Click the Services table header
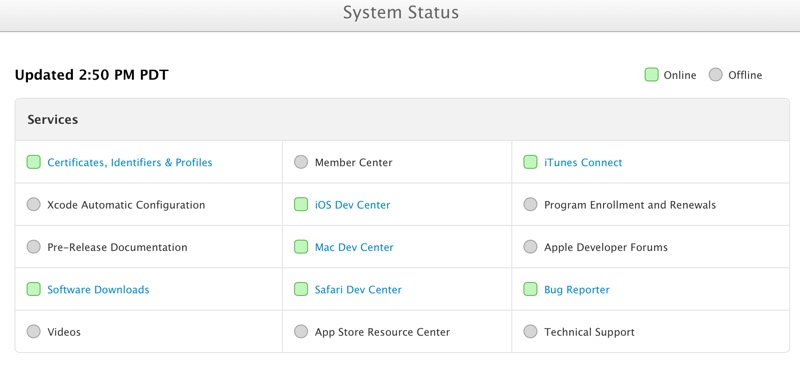800x372 pixels. [402, 119]
